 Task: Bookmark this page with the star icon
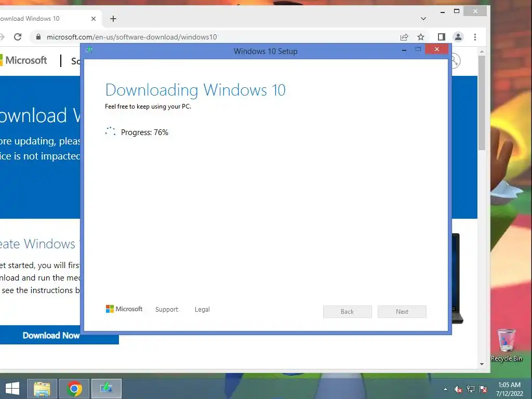coord(421,37)
